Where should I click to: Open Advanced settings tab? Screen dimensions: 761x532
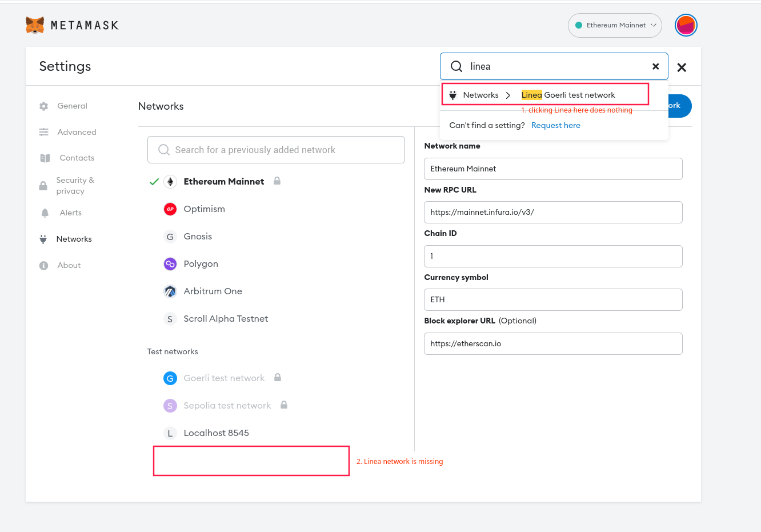77,132
